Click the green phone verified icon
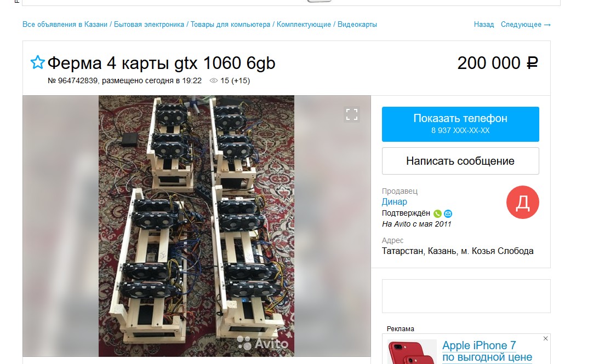The width and height of the screenshot is (599, 364). (x=437, y=213)
